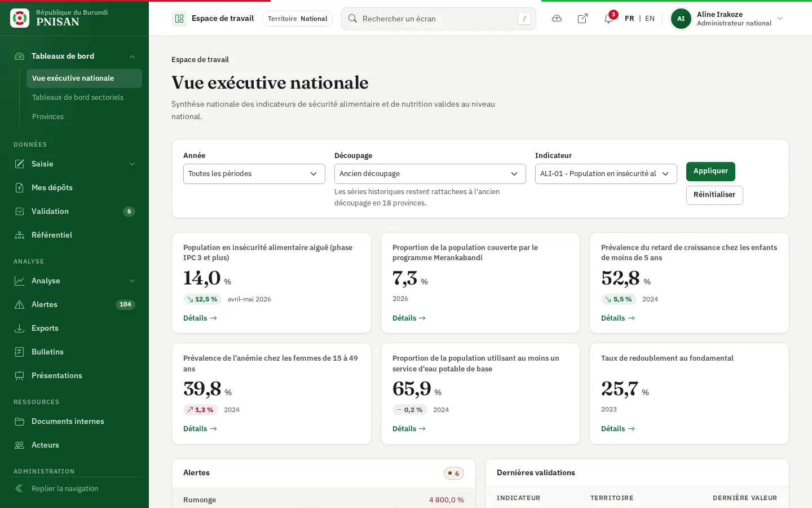Open the Année dropdown
812x508 pixels.
254,174
